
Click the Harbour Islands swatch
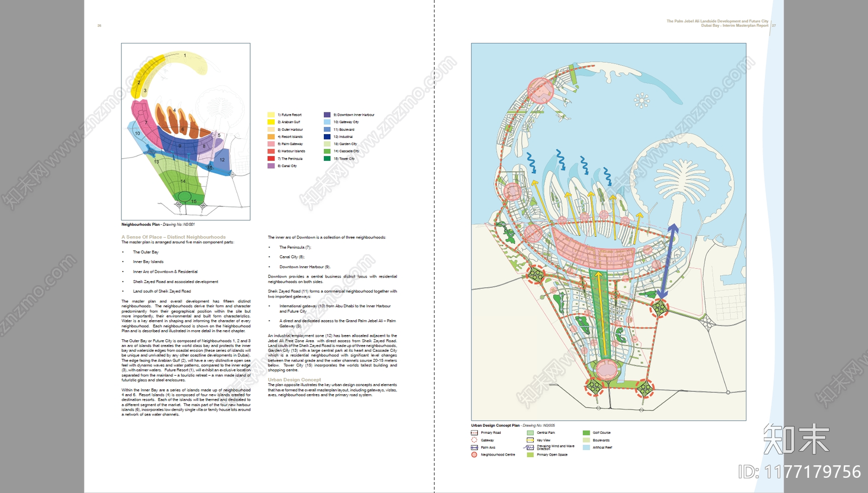point(271,151)
